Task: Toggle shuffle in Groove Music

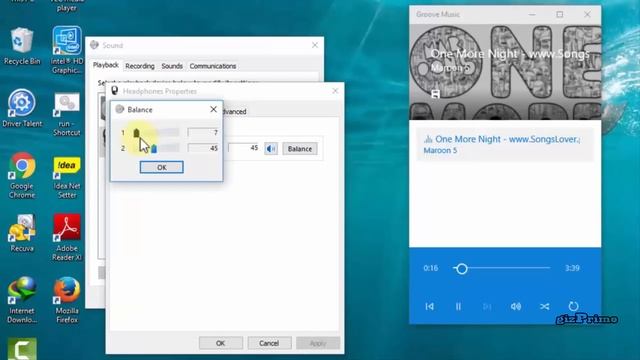Action: tap(544, 306)
